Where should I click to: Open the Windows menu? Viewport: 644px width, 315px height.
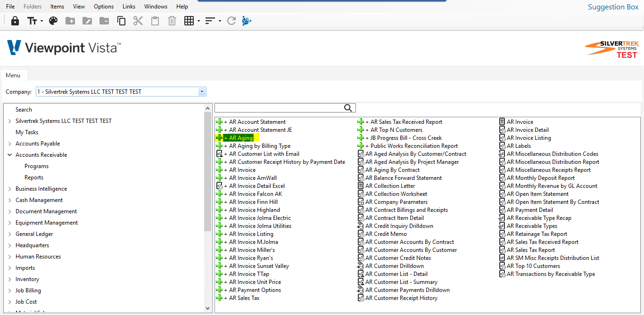click(156, 7)
